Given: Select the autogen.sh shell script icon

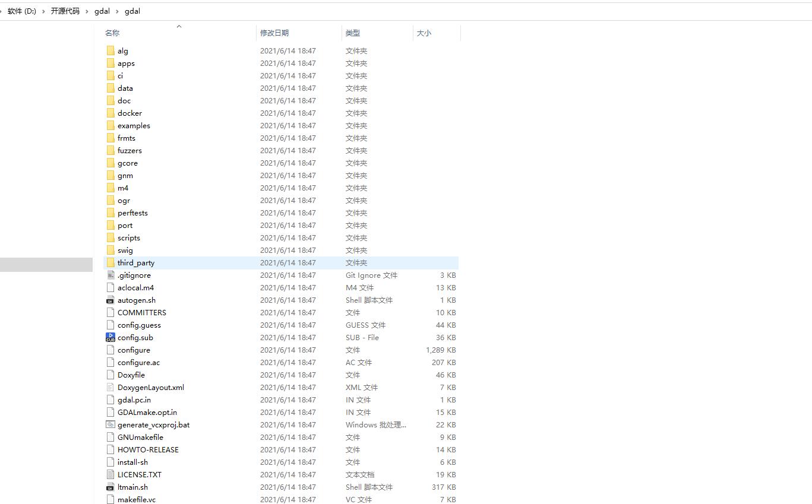Looking at the screenshot, I should pyautogui.click(x=110, y=300).
